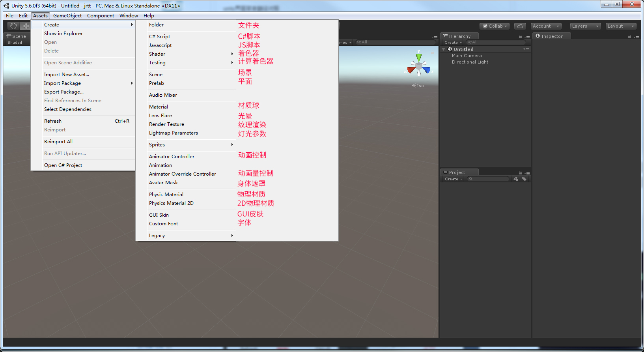This screenshot has width=644, height=352.
Task: Open the Untitled scene options menu icon
Action: [526, 49]
